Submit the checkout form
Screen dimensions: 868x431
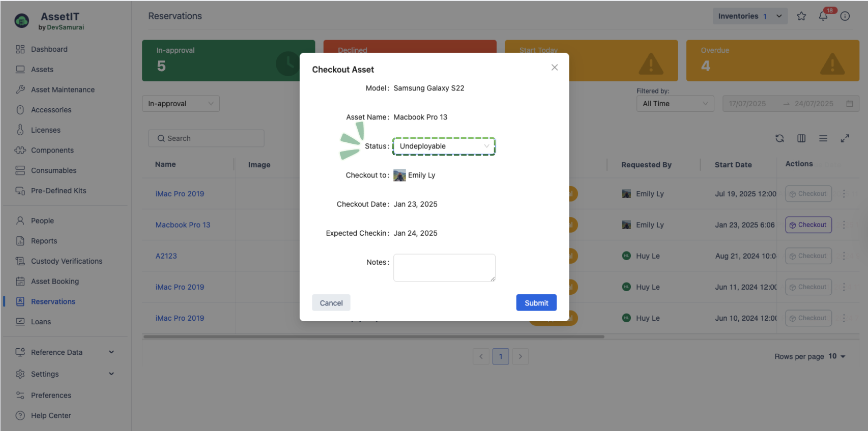pos(536,303)
